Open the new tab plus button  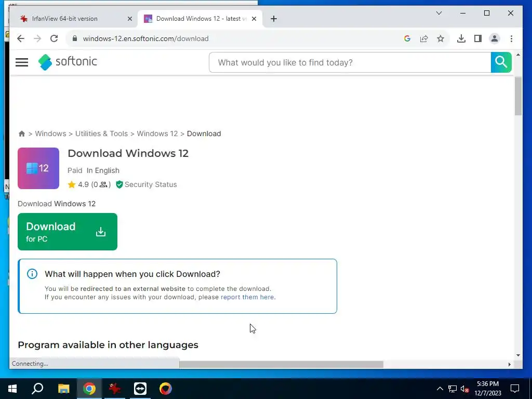(274, 19)
